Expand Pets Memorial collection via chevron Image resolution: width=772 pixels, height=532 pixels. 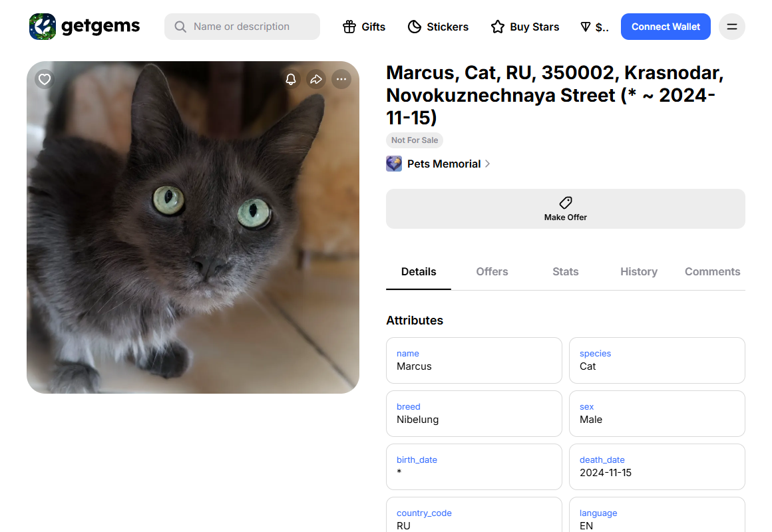(488, 164)
